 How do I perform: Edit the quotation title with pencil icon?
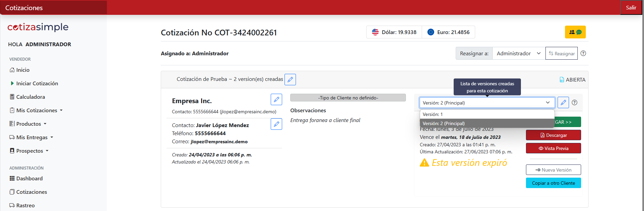(290, 80)
